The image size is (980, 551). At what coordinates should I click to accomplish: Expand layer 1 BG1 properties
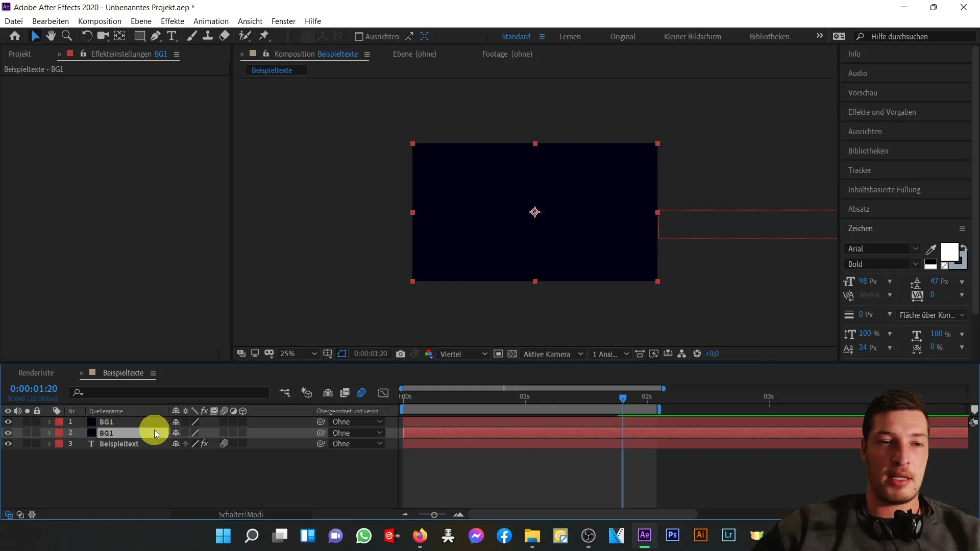49,422
